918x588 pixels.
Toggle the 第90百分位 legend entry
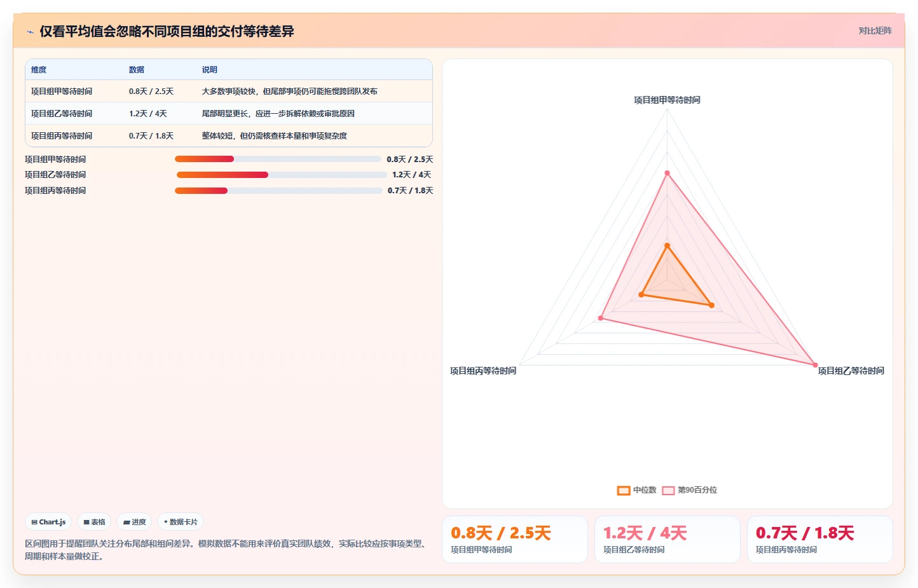click(x=690, y=490)
